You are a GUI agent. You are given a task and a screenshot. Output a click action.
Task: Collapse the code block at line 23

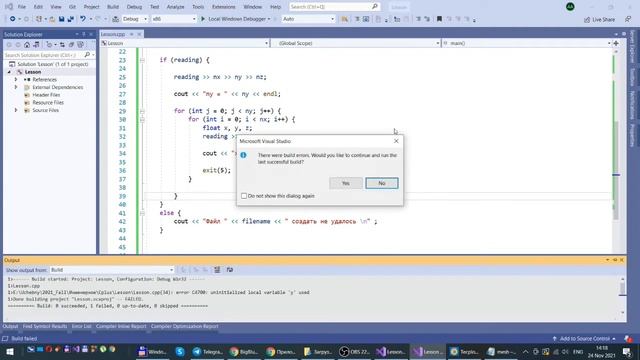coord(142,60)
